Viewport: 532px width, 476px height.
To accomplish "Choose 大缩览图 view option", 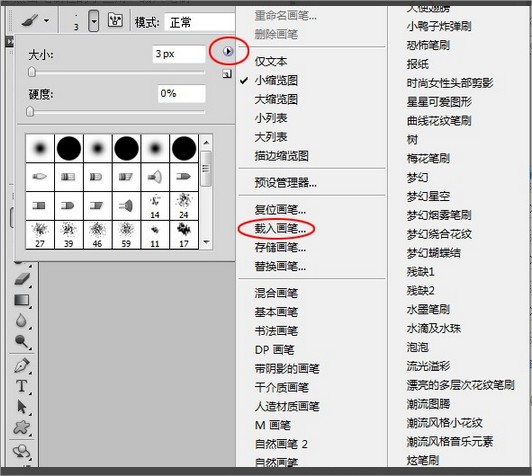I will pyautogui.click(x=276, y=99).
